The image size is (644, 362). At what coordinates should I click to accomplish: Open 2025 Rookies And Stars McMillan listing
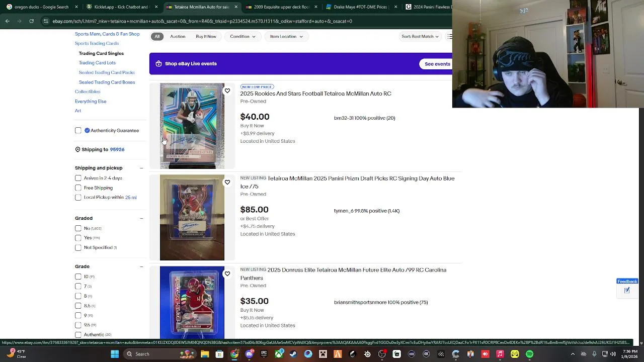pyautogui.click(x=315, y=94)
